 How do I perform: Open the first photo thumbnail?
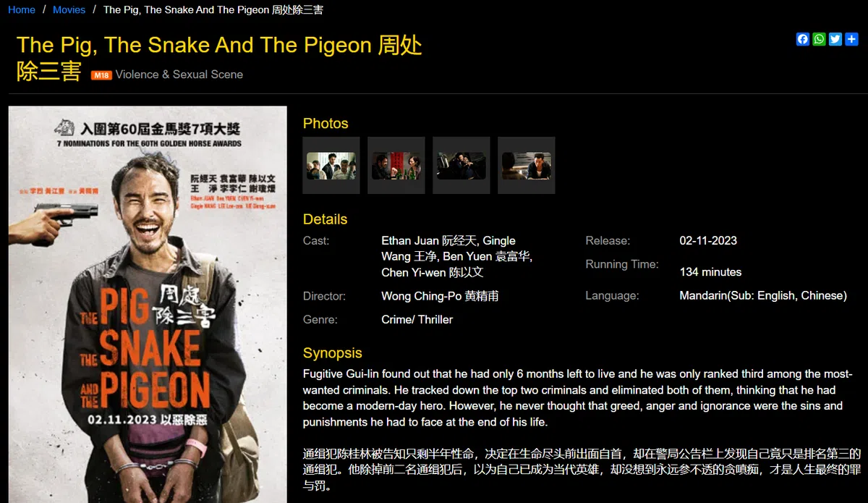(x=331, y=166)
